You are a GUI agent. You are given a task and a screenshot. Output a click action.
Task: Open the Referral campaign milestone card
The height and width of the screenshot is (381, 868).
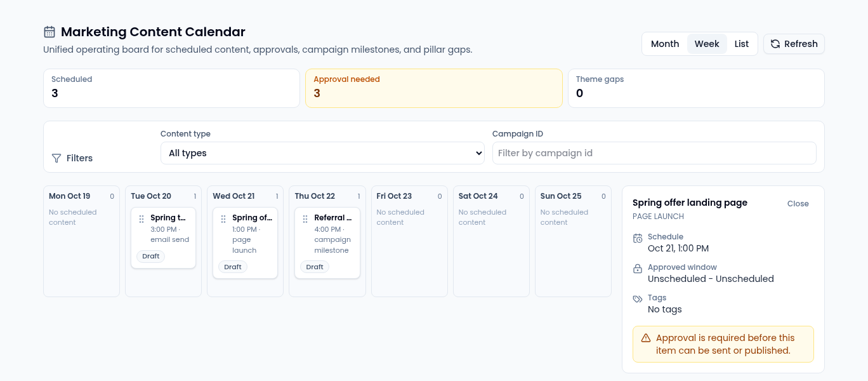[x=327, y=243]
